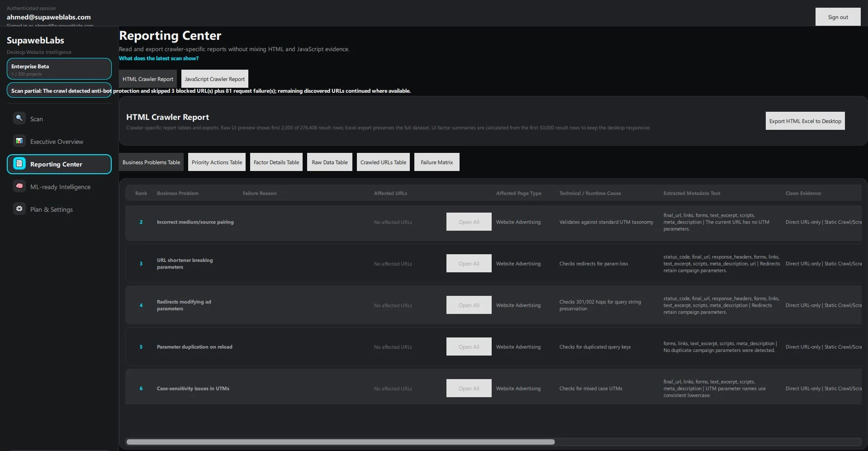Click Open All for Case-sensitivity issues in UTMs
This screenshot has width=868, height=451.
[469, 388]
